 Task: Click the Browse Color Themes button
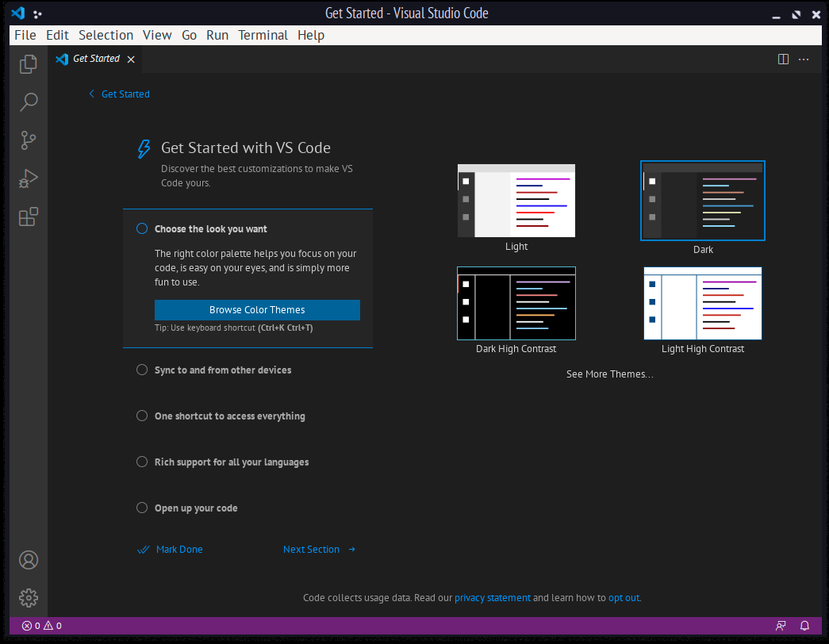(257, 310)
